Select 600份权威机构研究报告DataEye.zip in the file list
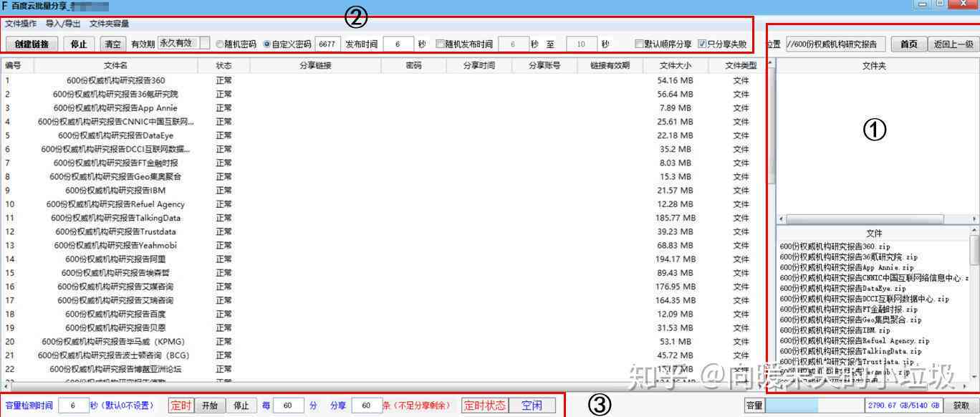The height and width of the screenshot is (417, 980). pos(842,288)
